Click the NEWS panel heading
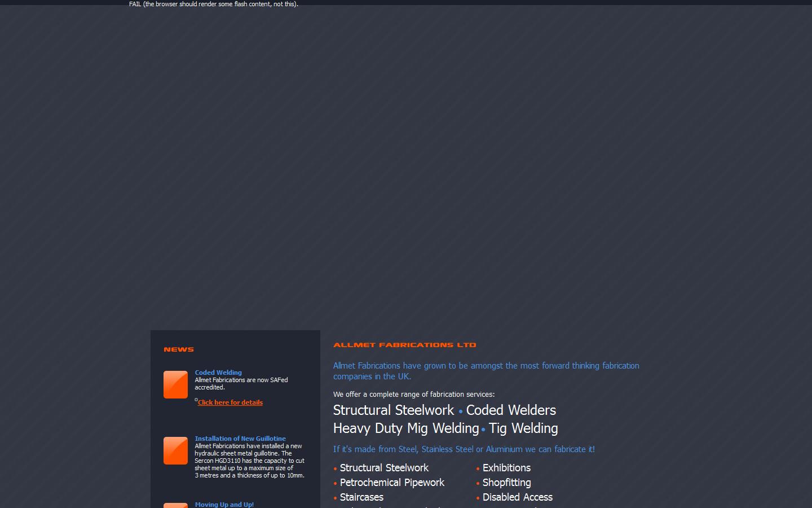 click(178, 349)
